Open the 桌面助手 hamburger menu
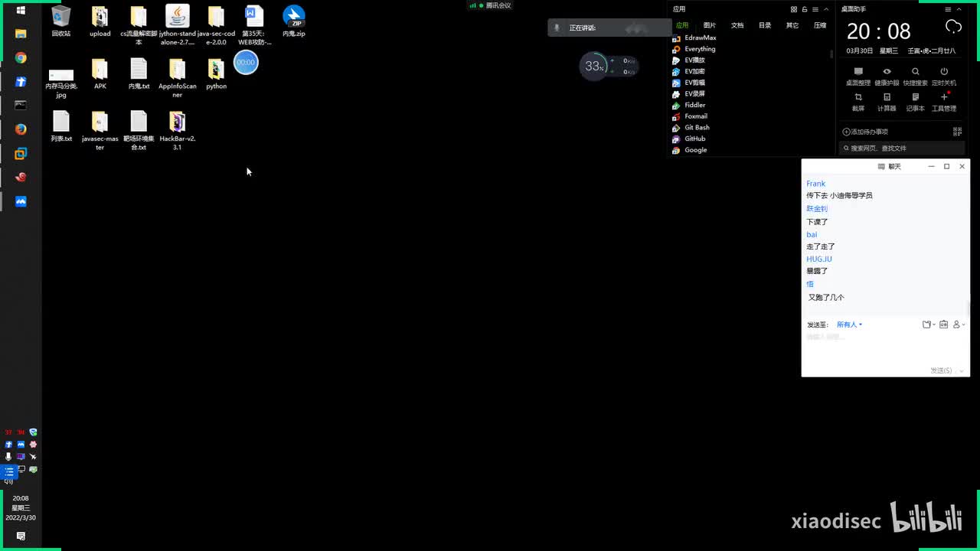 (948, 9)
